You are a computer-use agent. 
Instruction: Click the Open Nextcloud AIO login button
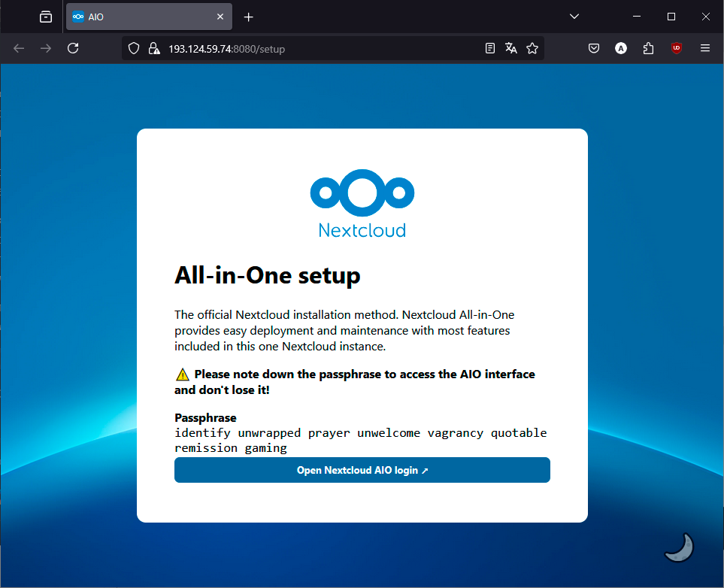[362, 470]
